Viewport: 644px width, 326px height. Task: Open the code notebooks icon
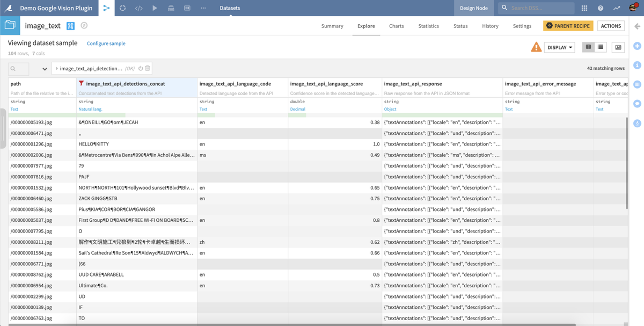[x=138, y=8]
